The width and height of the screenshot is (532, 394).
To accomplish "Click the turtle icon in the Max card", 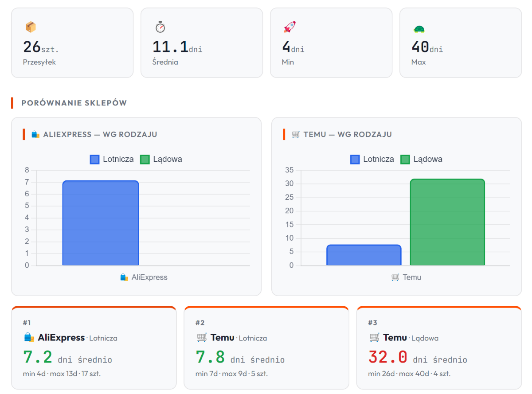I will (x=419, y=29).
